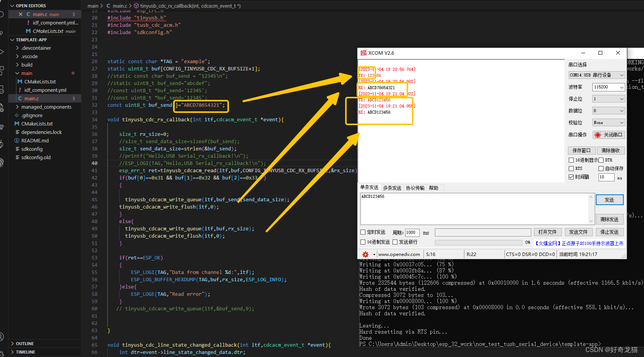The height and width of the screenshot is (357, 644).
Task: Collapse the TEMPLATE-APP section
Action: (x=12, y=39)
